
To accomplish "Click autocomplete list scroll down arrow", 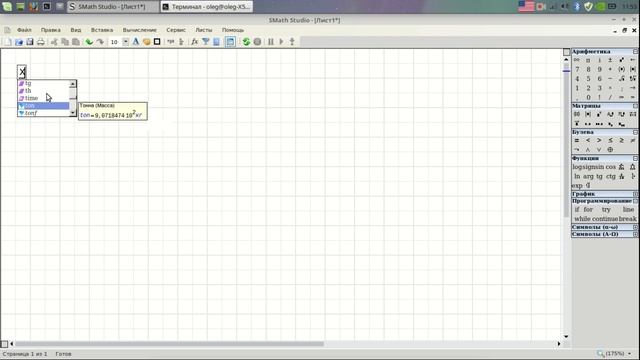I will (x=73, y=113).
